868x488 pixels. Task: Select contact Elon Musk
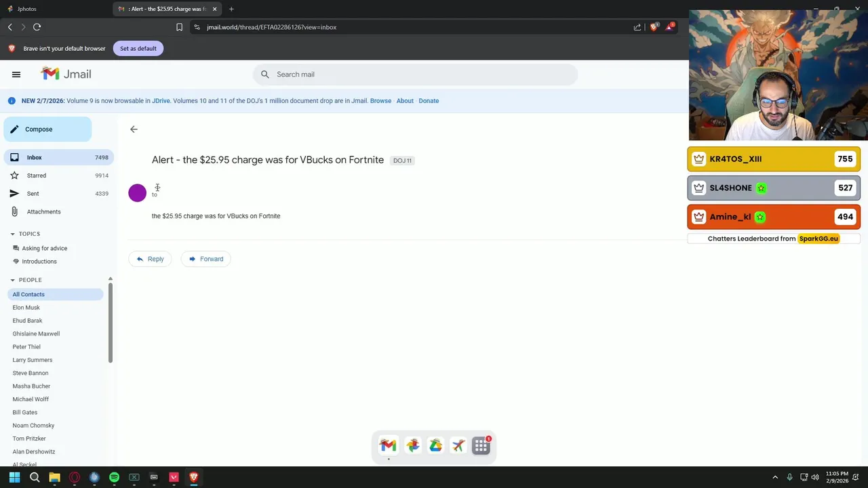tap(26, 308)
